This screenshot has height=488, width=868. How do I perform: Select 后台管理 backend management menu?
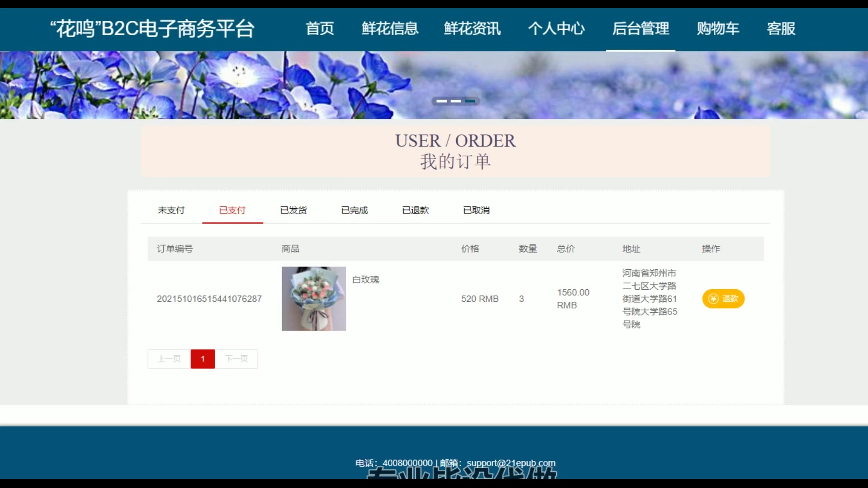[640, 28]
